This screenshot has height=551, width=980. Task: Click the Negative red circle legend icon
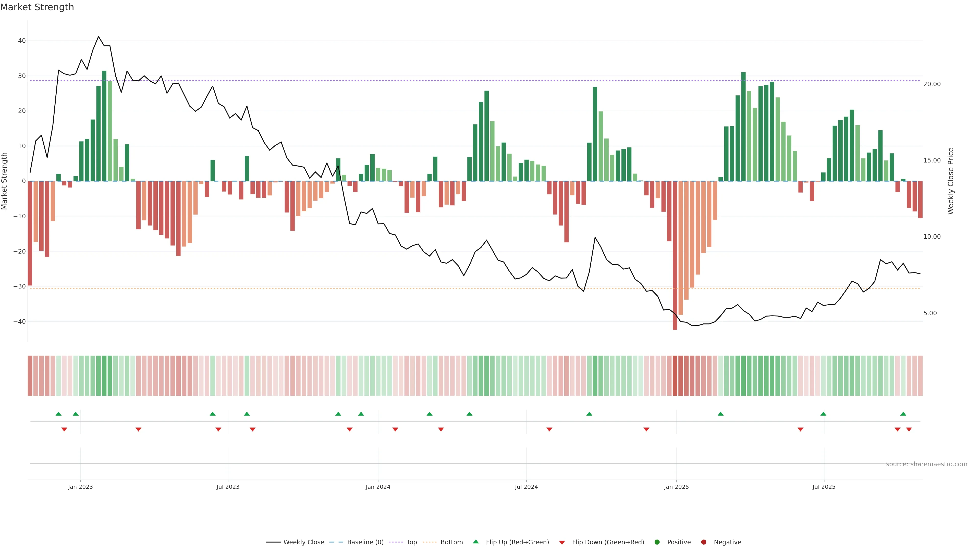tap(703, 542)
